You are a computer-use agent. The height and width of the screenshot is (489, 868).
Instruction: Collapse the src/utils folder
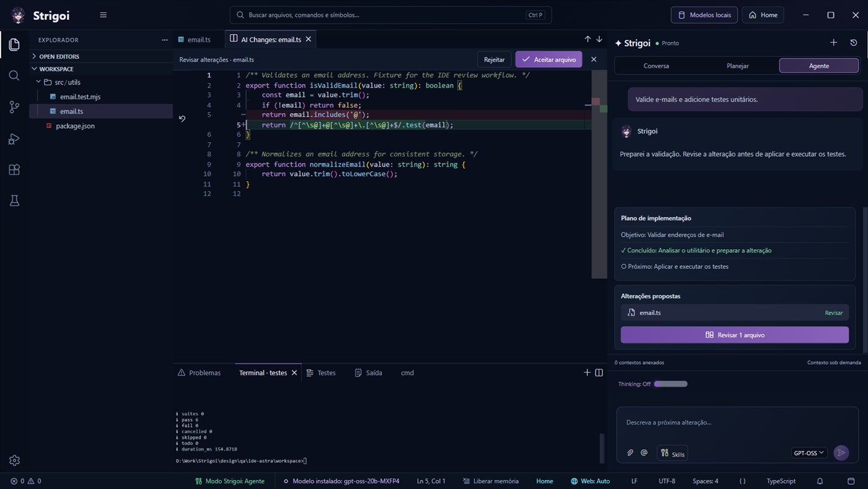[x=101, y=82]
